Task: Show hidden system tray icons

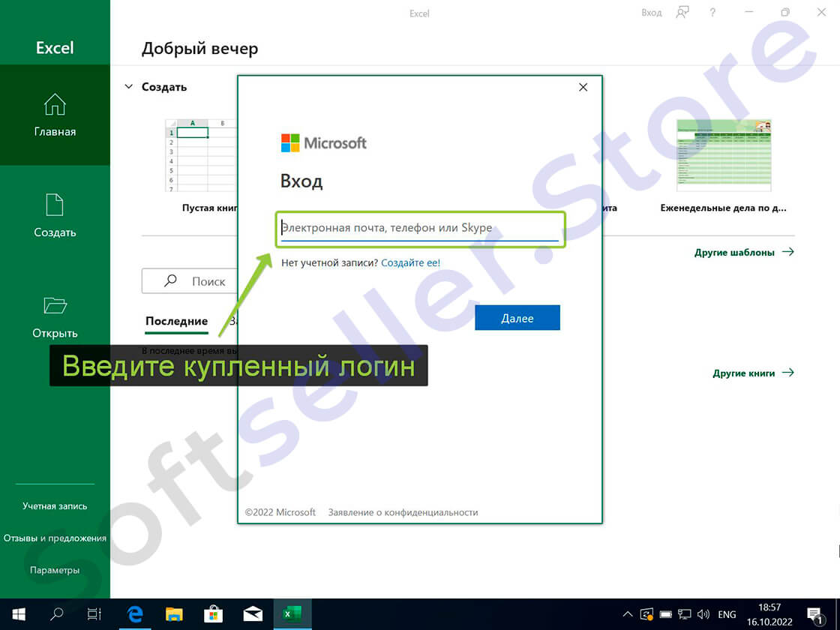Action: pos(628,613)
